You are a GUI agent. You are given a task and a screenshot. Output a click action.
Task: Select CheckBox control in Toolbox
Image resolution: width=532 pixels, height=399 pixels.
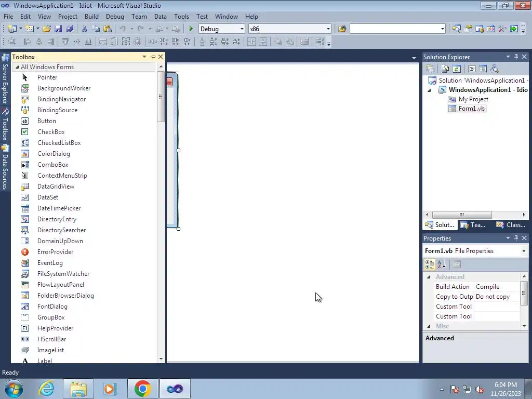[51, 132]
